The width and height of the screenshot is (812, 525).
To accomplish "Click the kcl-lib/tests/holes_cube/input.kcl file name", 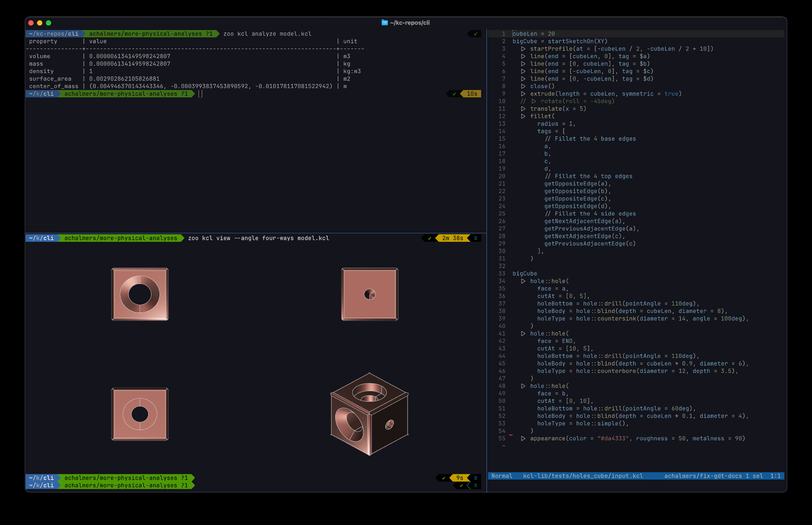I will point(583,476).
